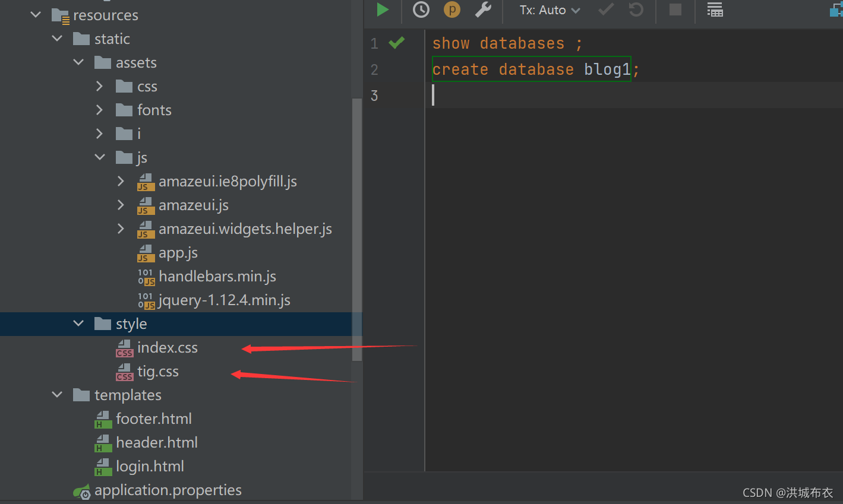Collapse the style folder
843x504 pixels.
click(x=78, y=324)
